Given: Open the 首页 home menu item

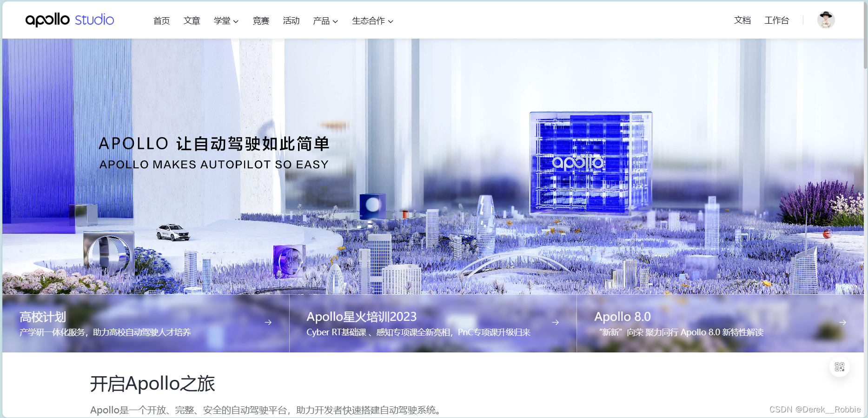Looking at the screenshot, I should tap(162, 21).
